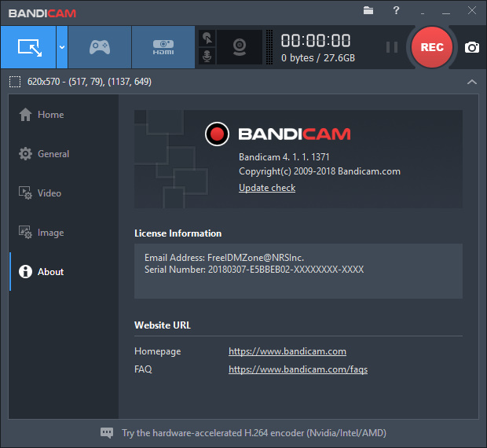
Task: Click the Serial Number text line
Action: (254, 270)
